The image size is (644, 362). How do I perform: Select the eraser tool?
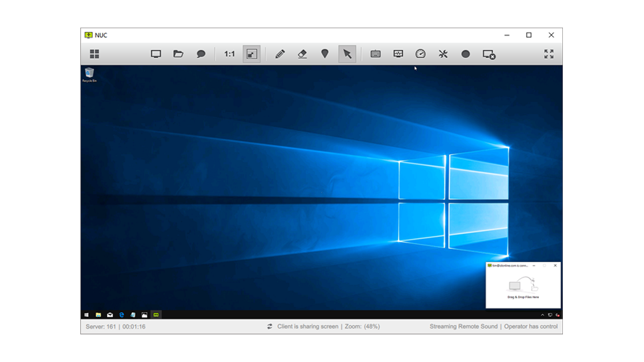pyautogui.click(x=302, y=54)
